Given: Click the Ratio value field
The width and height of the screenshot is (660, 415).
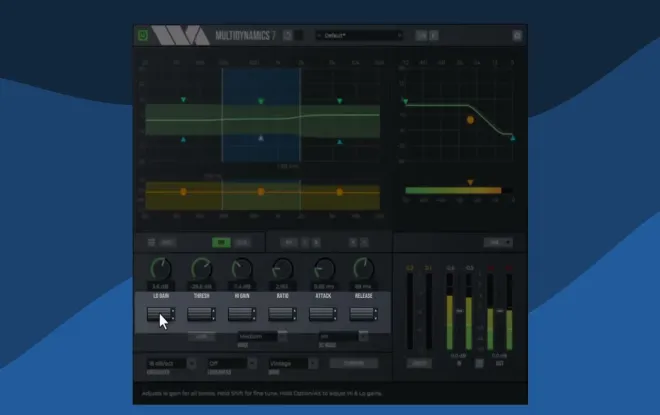Looking at the screenshot, I should tap(282, 287).
